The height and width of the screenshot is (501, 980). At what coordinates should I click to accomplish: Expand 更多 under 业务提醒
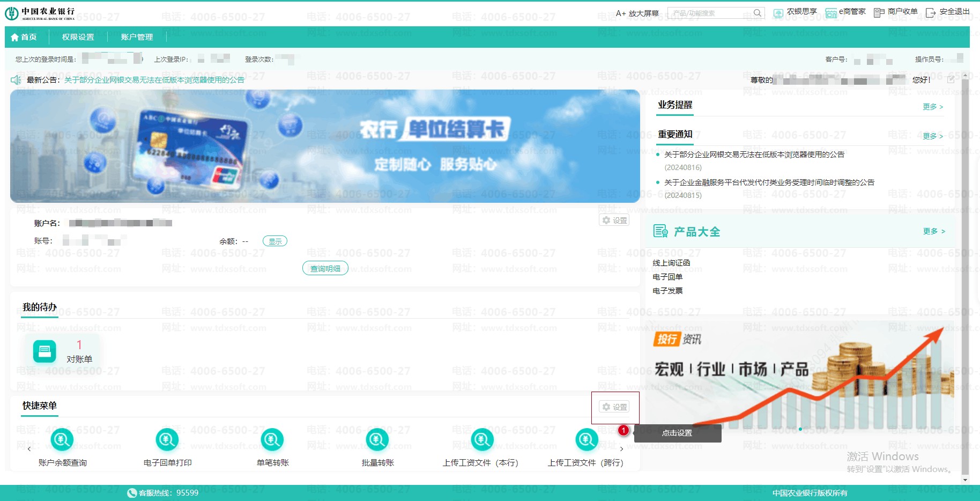click(932, 107)
